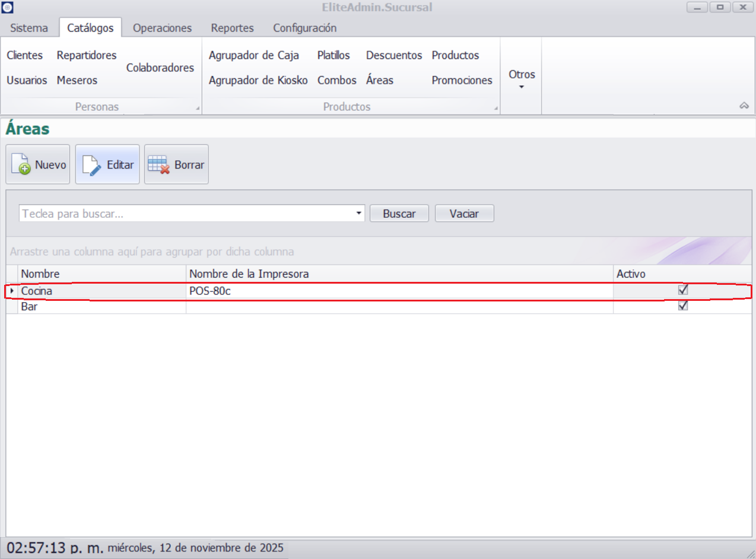The image size is (756, 559).
Task: Click the Nuevo new-record icon button
Action: point(38,164)
